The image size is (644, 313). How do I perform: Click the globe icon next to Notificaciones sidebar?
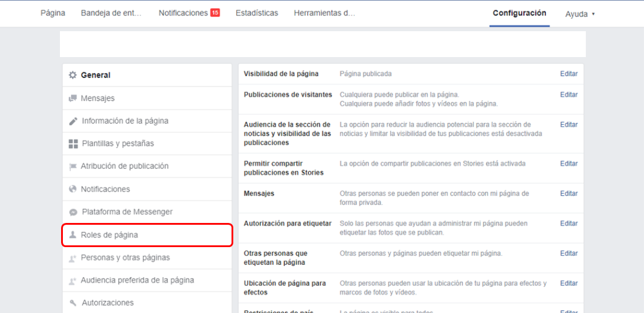[73, 189]
